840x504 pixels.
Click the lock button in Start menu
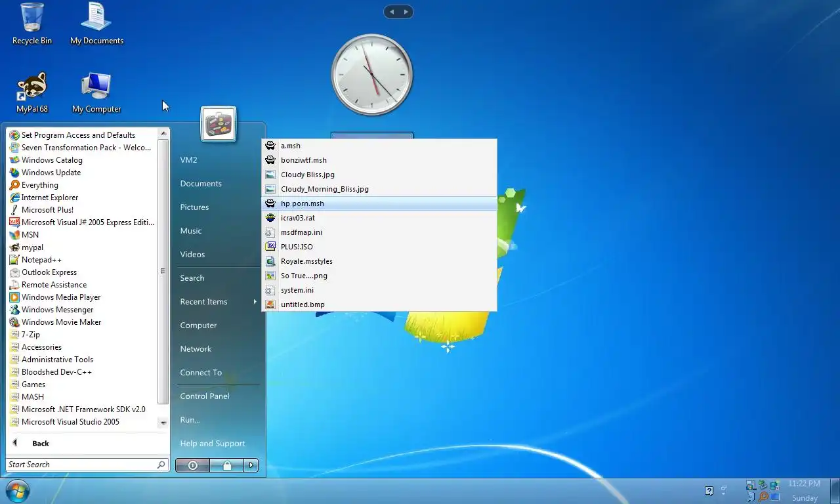[x=227, y=465]
